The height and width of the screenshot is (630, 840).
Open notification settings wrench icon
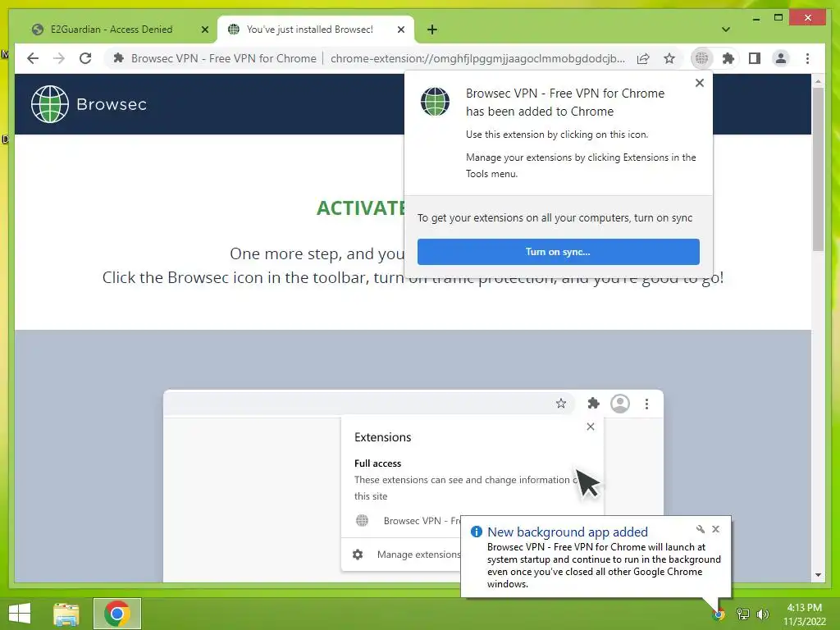(700, 529)
